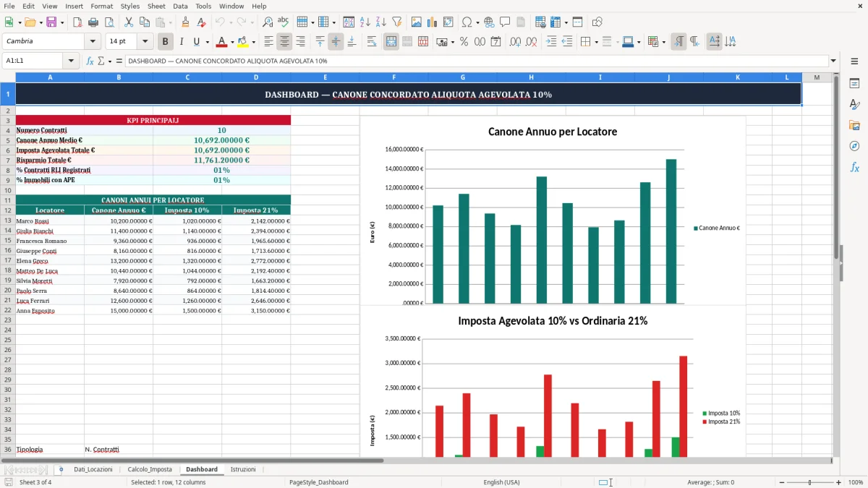Click Sort Descending icon
This screenshot has height=488, width=868.
pyautogui.click(x=381, y=22)
